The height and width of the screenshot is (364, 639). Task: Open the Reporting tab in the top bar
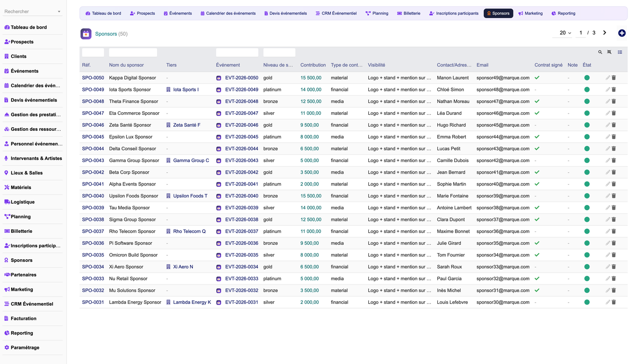(x=563, y=13)
